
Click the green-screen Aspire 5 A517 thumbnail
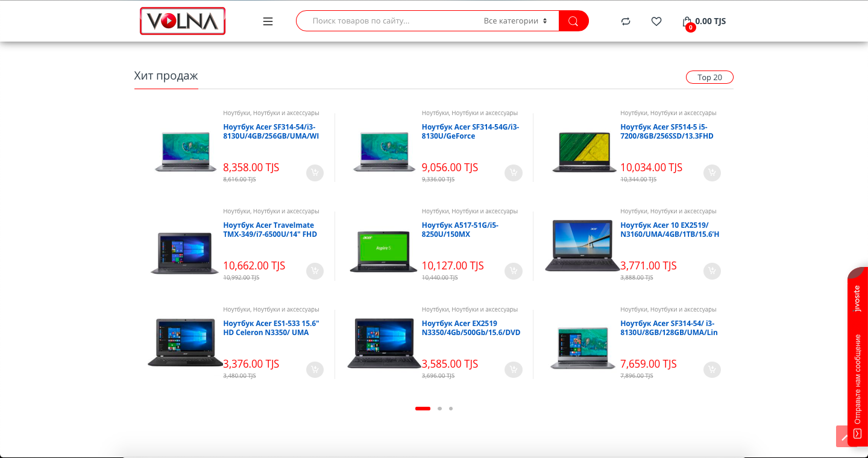(x=383, y=251)
